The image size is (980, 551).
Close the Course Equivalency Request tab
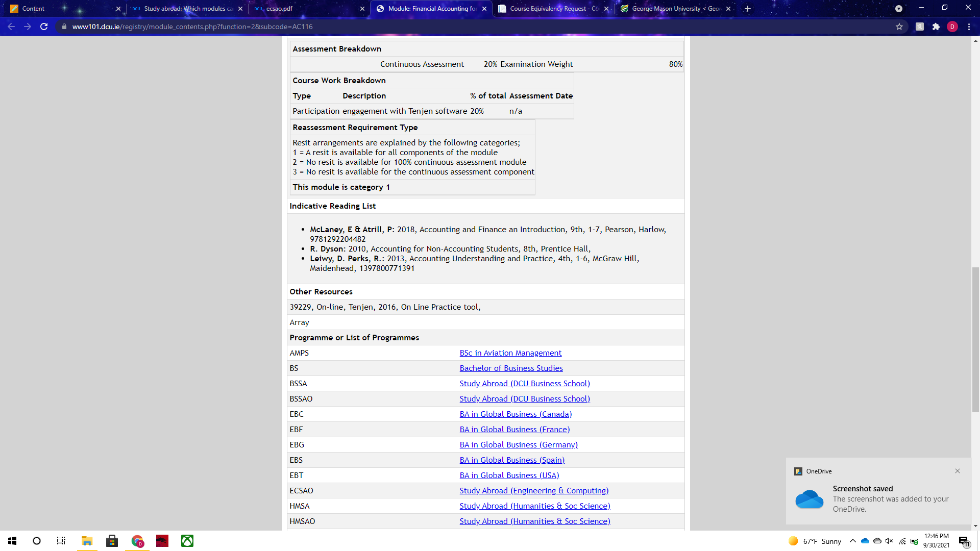coord(606,9)
